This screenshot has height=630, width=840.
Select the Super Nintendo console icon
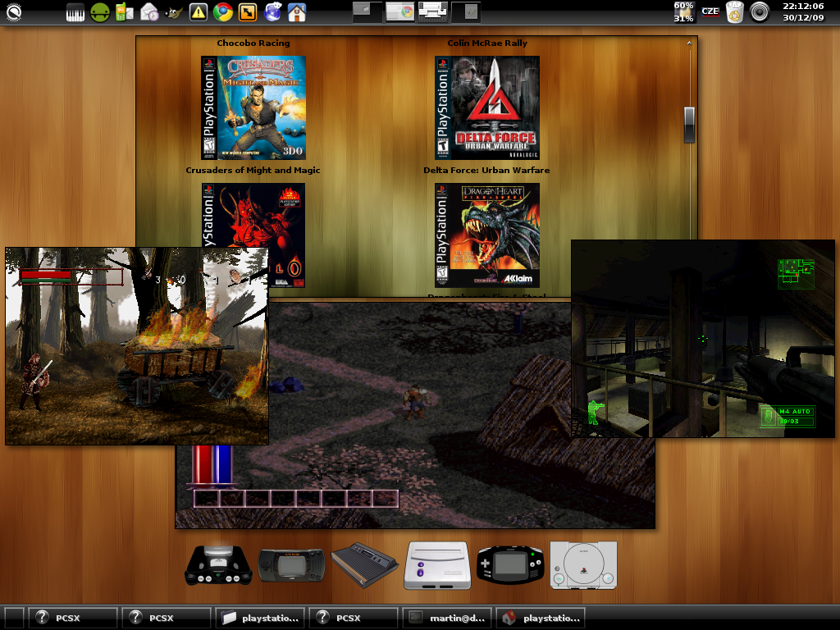coord(437,565)
